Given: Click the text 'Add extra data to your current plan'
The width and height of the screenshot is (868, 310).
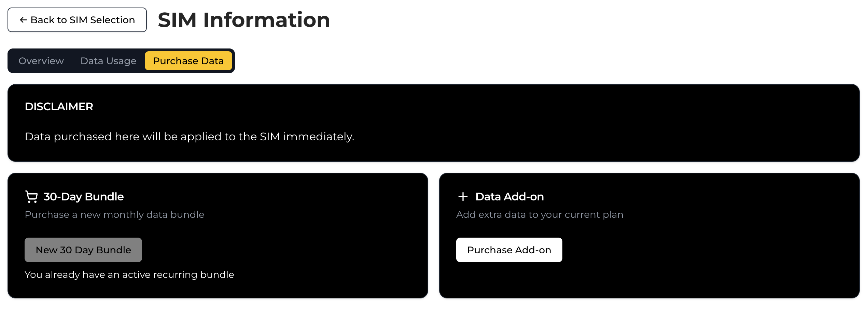Looking at the screenshot, I should [540, 214].
